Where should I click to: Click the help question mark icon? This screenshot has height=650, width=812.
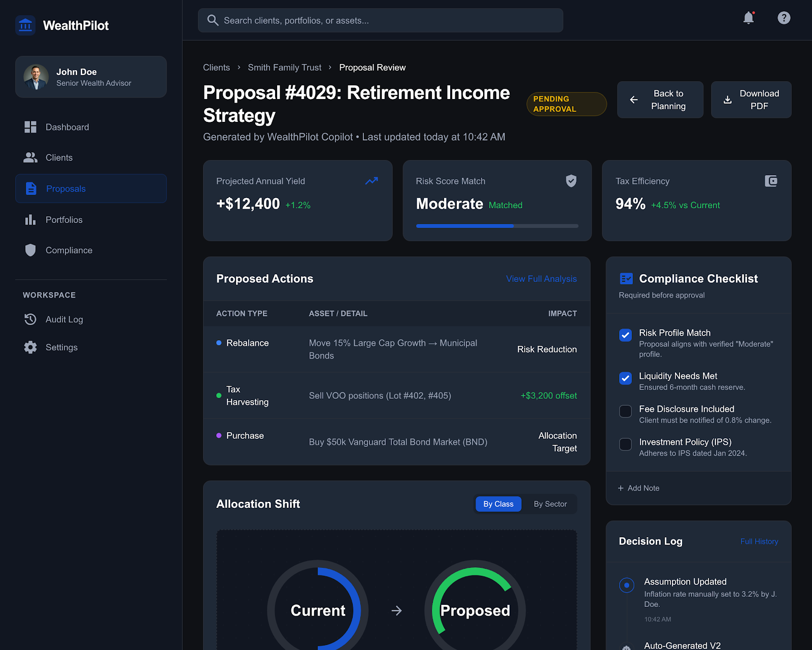tap(784, 18)
